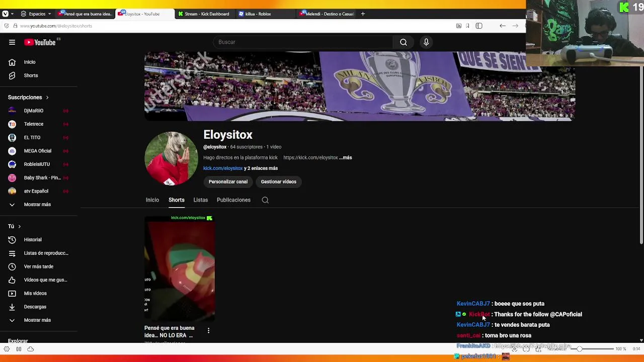
Task: Open Baby Shark subscription channel
Action: (42, 177)
